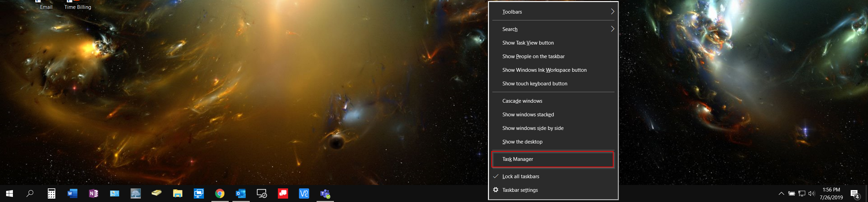This screenshot has height=202, width=868.
Task: Open the blue monitors remote desktop icon
Action: 199,193
